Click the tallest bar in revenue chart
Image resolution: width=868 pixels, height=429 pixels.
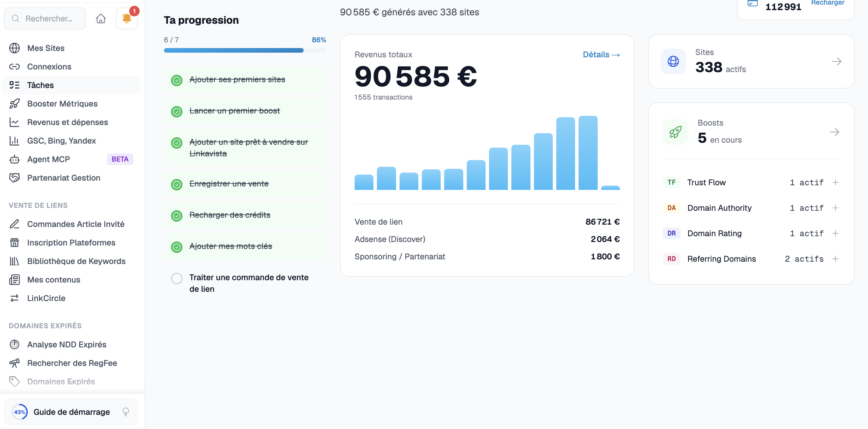tap(588, 153)
